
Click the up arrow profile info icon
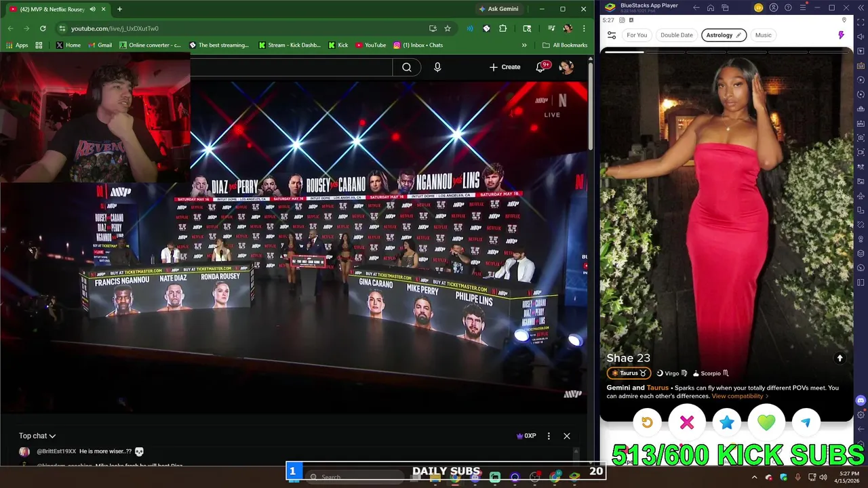pos(840,359)
